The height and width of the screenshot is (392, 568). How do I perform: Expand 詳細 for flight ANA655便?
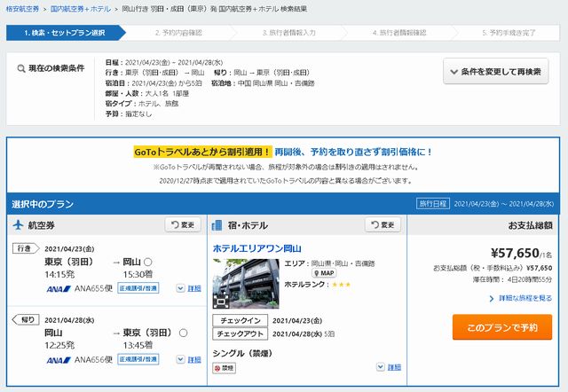(x=189, y=288)
